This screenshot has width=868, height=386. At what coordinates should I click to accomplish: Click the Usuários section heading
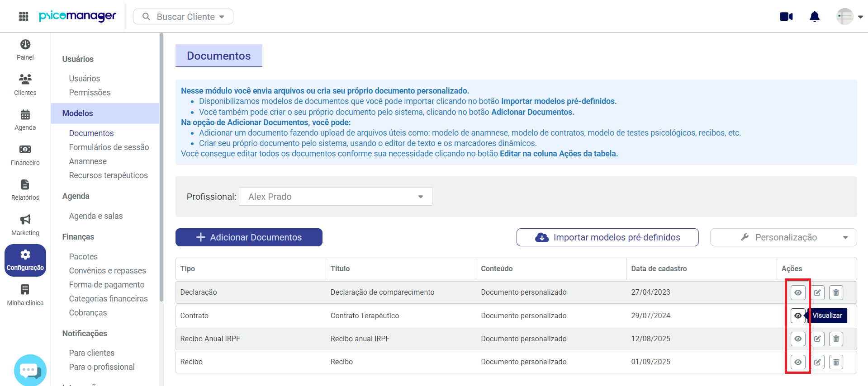click(x=78, y=59)
